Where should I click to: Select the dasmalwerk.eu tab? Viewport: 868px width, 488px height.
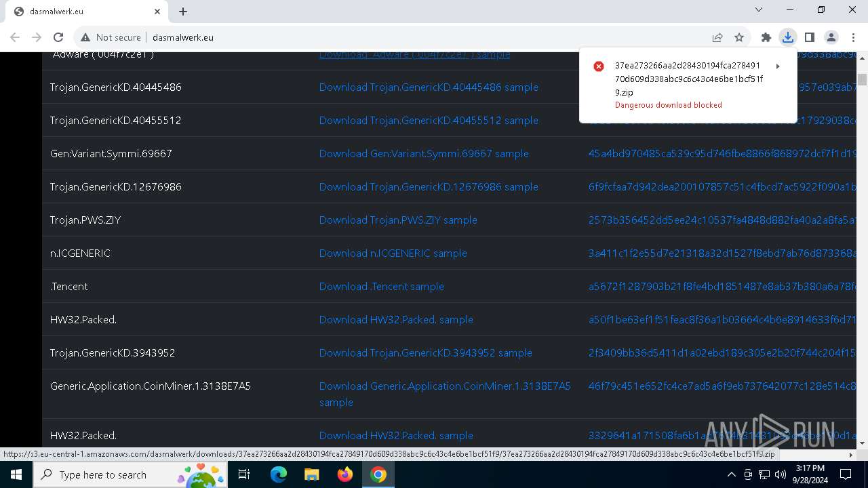tap(87, 12)
